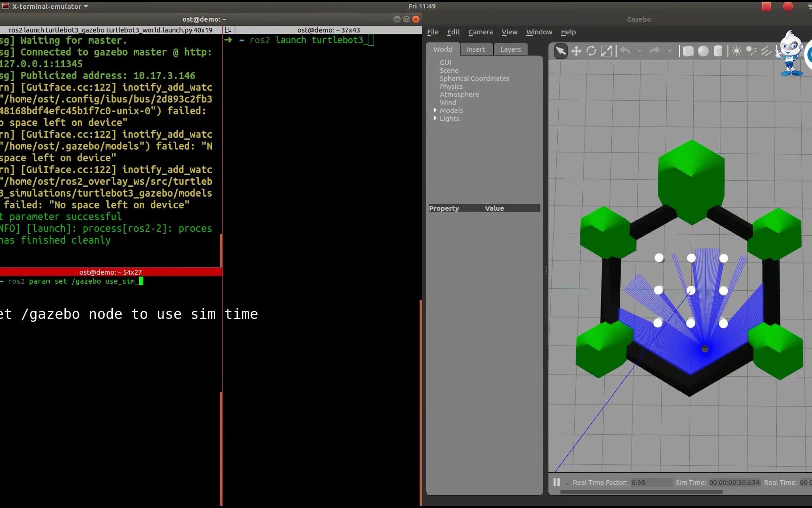Activate the Translate mode tool
Screen dimensions: 812x508
click(576, 51)
